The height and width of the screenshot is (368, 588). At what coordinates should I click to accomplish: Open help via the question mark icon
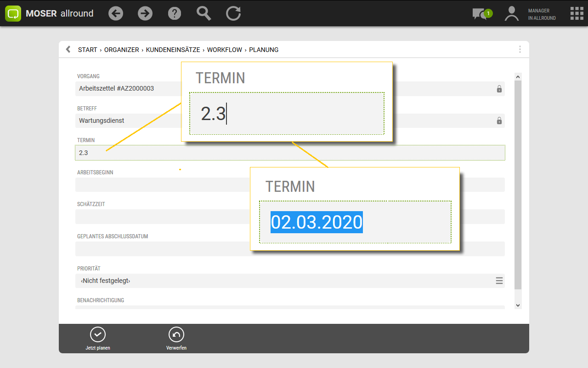(x=175, y=13)
